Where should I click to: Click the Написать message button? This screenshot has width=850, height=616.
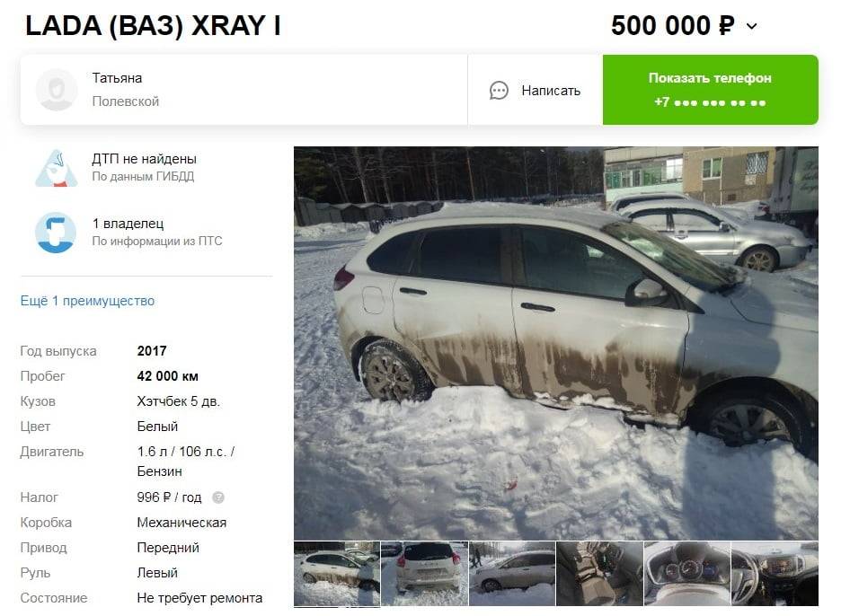pos(535,91)
